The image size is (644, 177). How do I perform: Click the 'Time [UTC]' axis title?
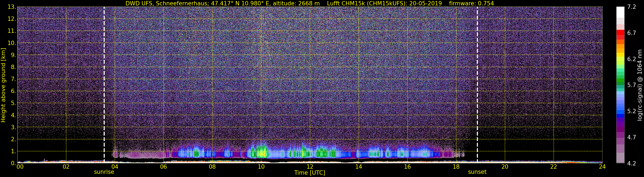[x=309, y=173]
